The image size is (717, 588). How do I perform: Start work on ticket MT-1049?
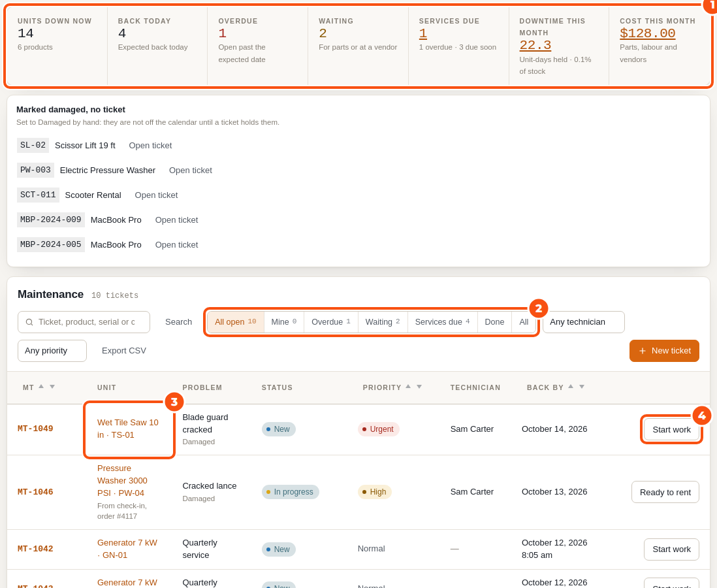(671, 430)
